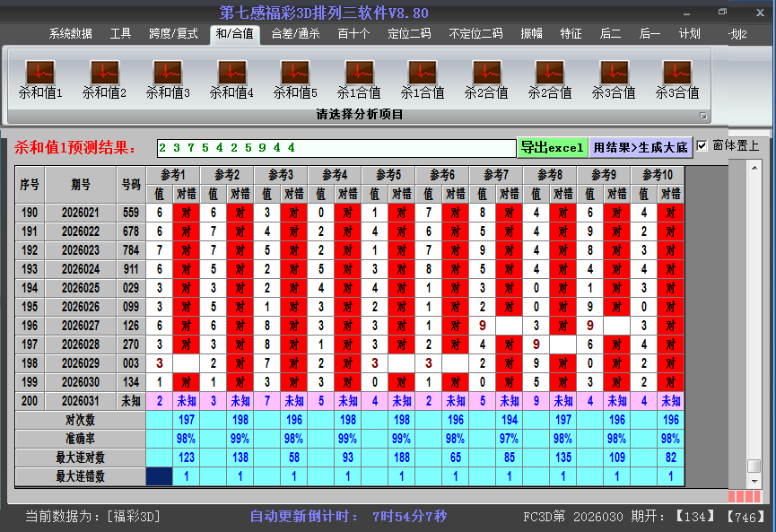Click the second 杀1合值 icon
The height and width of the screenshot is (532, 776).
click(422, 78)
